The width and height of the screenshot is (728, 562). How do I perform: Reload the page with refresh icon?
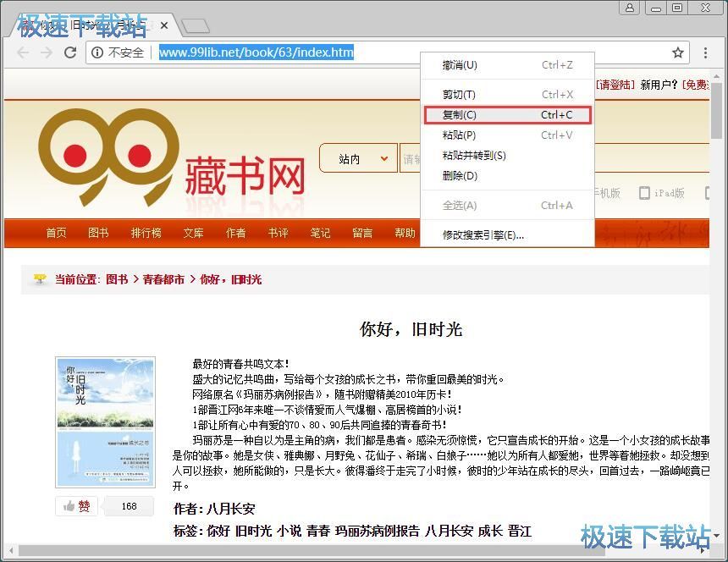(x=71, y=52)
